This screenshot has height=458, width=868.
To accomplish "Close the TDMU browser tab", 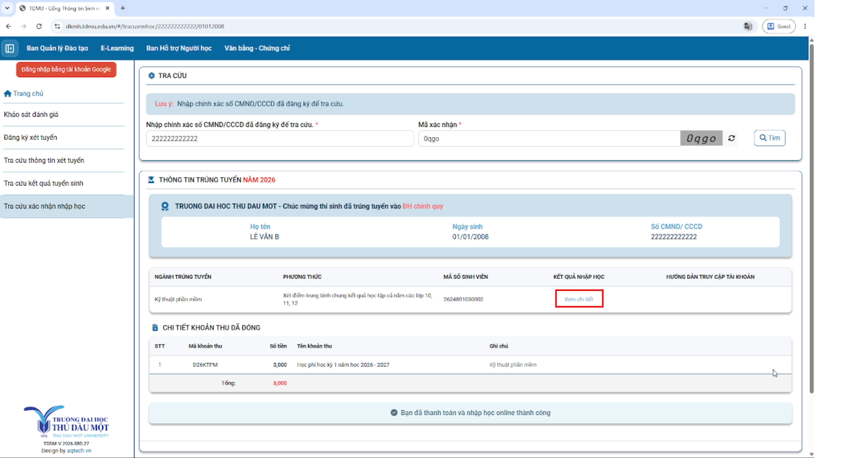I will tap(108, 8).
